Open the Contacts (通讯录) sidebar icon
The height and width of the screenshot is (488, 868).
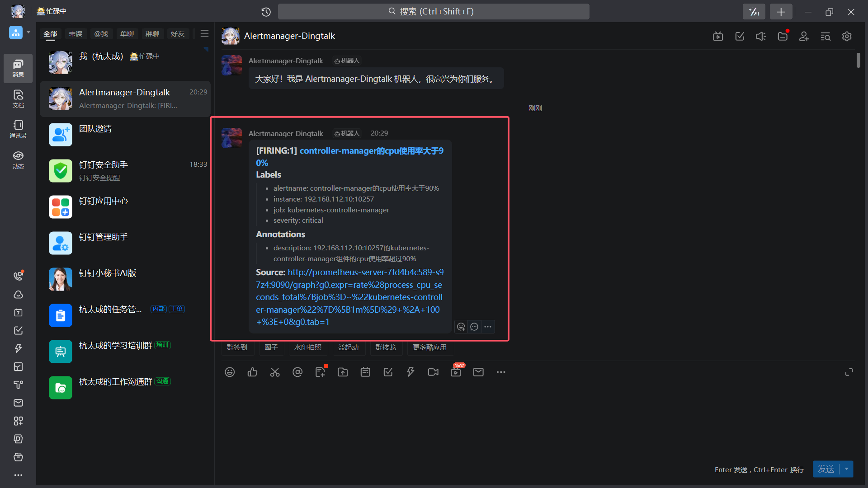(x=18, y=129)
